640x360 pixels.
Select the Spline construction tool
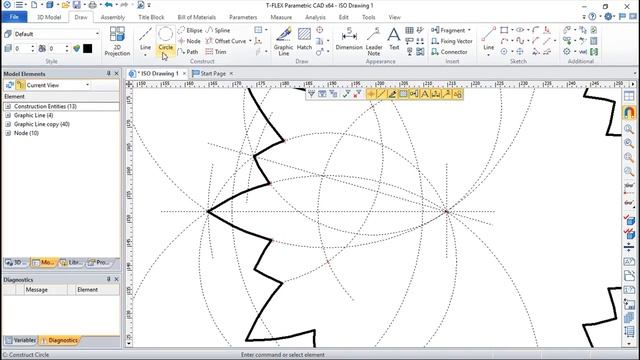click(x=218, y=30)
